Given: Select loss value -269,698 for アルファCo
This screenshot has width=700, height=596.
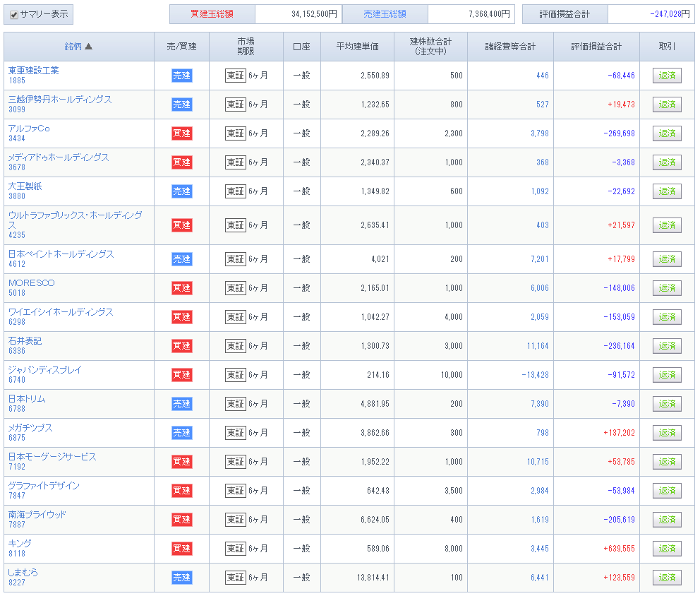Looking at the screenshot, I should coord(619,133).
